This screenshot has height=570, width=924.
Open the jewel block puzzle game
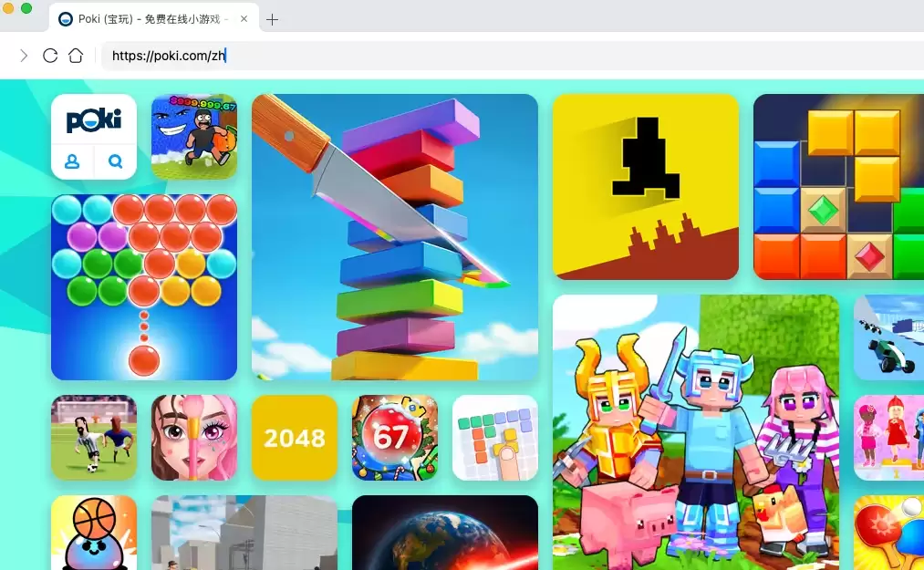coord(838,187)
